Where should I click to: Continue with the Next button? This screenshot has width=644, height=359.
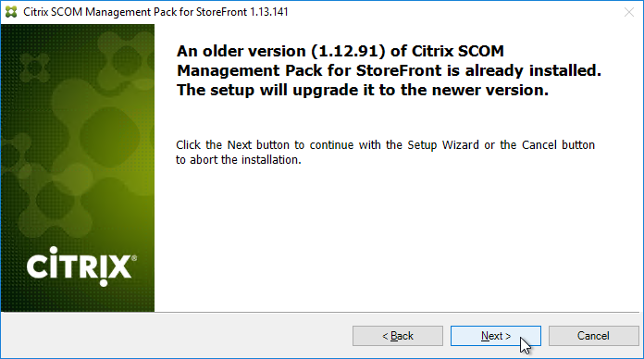pos(496,336)
